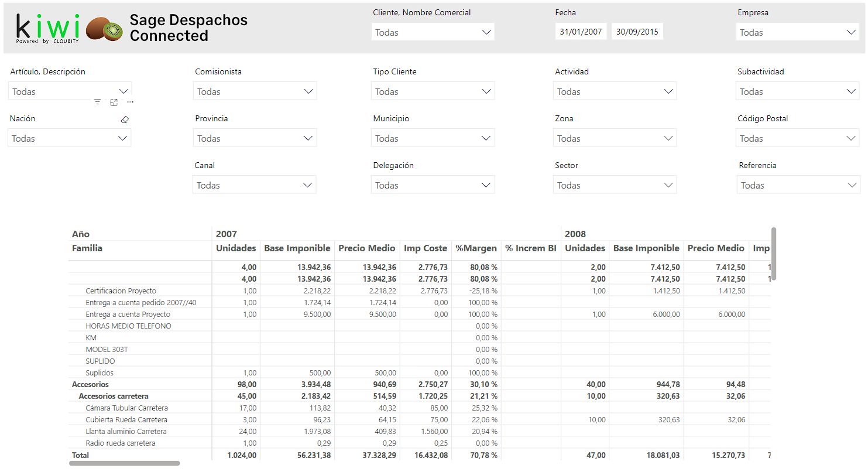The height and width of the screenshot is (475, 868).
Task: Expand the Delegación dropdown
Action: pos(433,185)
